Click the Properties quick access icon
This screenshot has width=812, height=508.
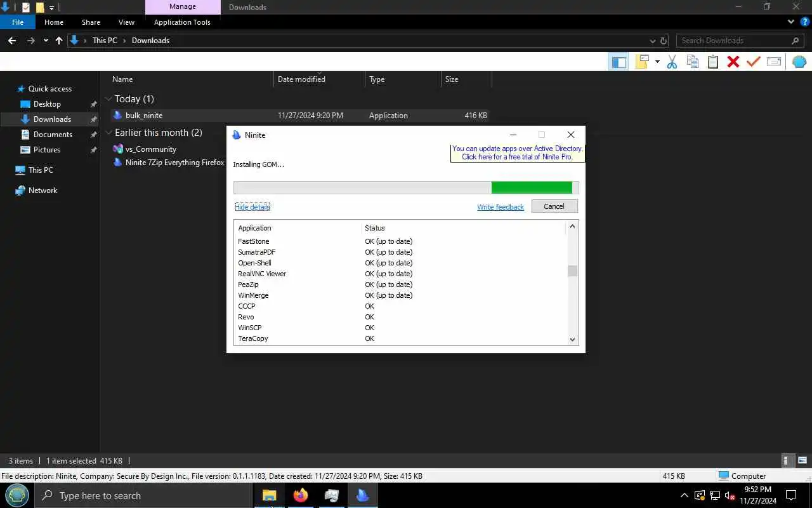(x=26, y=7)
